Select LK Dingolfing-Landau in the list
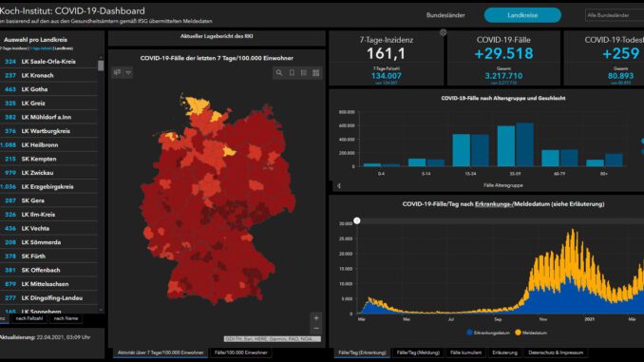Screen dimensions: 644x362 tap(48, 298)
